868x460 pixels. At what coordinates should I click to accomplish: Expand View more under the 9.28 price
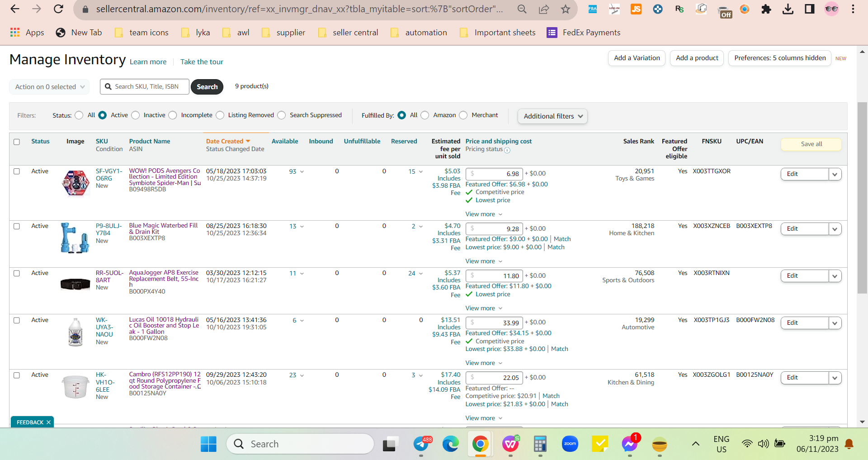[484, 261]
